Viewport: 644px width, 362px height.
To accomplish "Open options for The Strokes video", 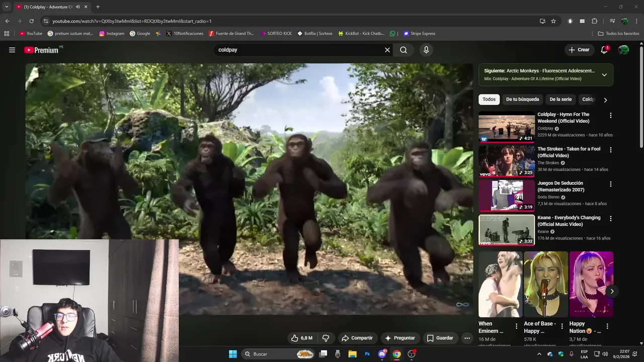I will click(x=611, y=150).
